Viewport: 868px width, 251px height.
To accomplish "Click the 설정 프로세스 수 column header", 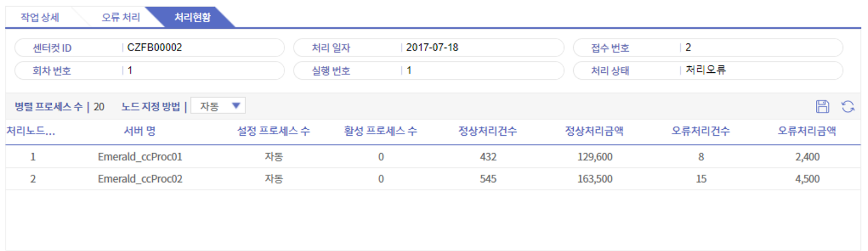I will pyautogui.click(x=273, y=131).
